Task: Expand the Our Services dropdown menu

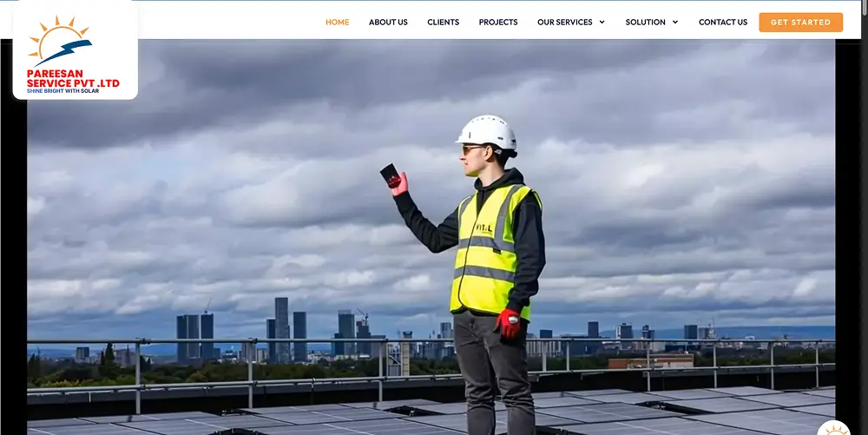Action: pyautogui.click(x=565, y=23)
